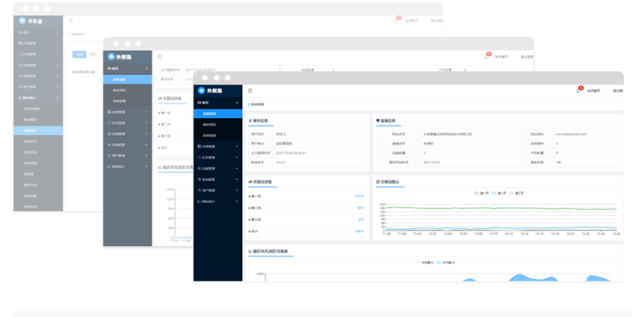
Task: Click the 站点首页 link in front header
Action: (x=593, y=90)
